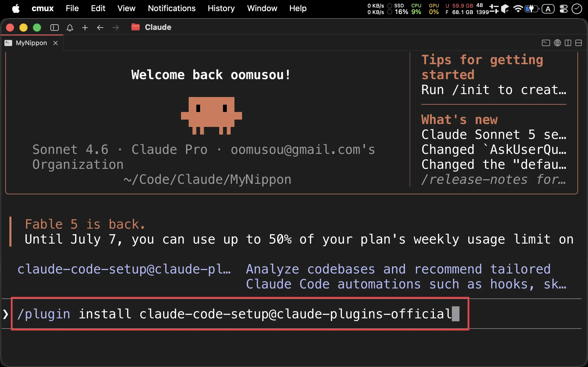Screen dimensions: 588x367
Task: Click '/release-notes for…' line
Action: point(494,179)
